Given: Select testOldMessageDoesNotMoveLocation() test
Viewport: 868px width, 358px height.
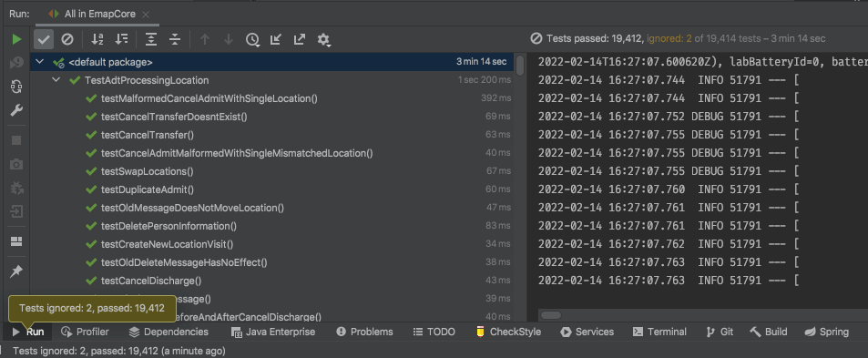Looking at the screenshot, I should (271, 208).
